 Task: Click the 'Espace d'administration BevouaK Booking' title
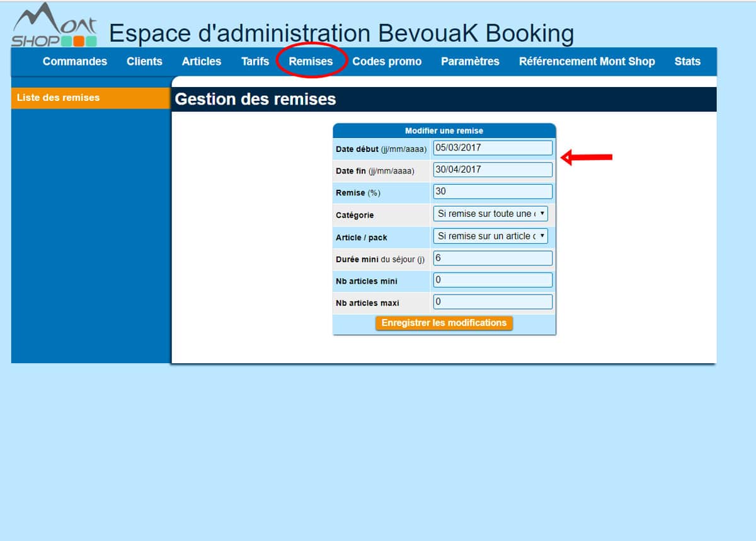pos(341,33)
